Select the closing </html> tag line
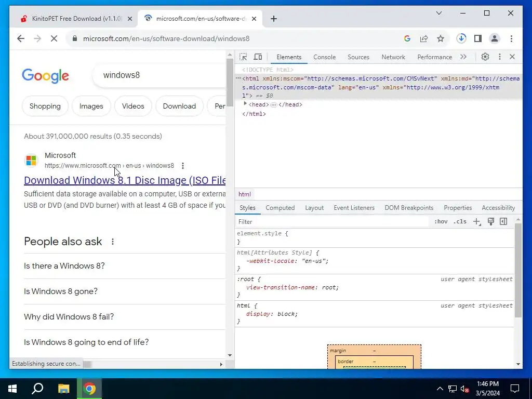Viewport: 532px width, 399px height. pos(254,114)
